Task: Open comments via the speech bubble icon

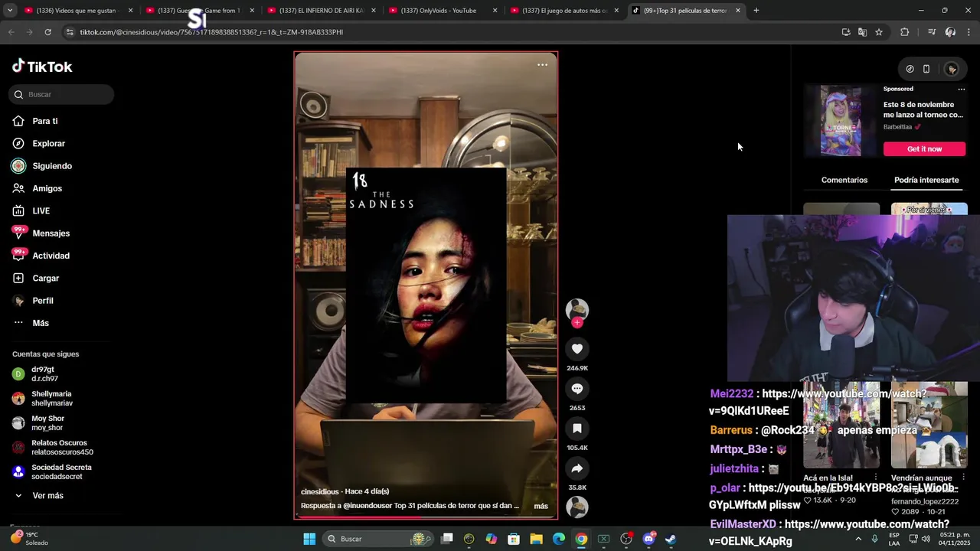Action: tap(577, 389)
